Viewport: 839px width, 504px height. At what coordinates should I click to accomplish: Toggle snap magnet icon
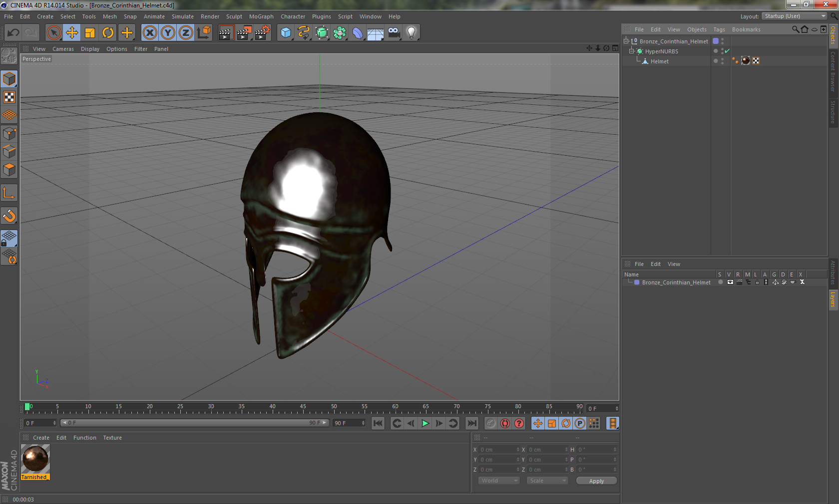click(9, 216)
